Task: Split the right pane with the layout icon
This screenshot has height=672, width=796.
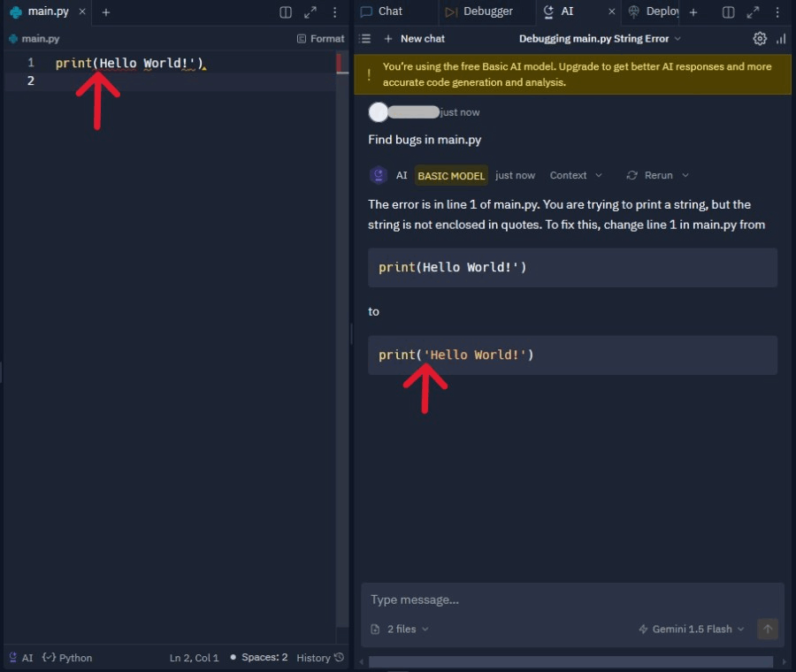Action: coord(728,12)
